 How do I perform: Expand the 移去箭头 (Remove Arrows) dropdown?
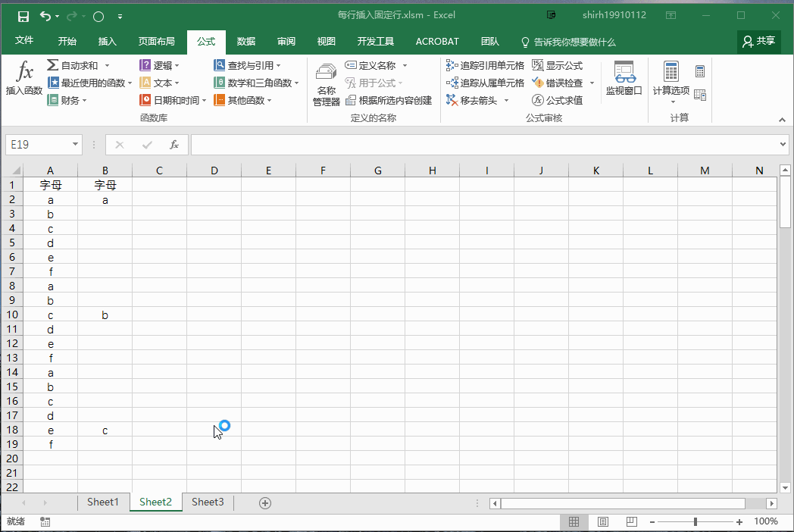click(x=507, y=99)
